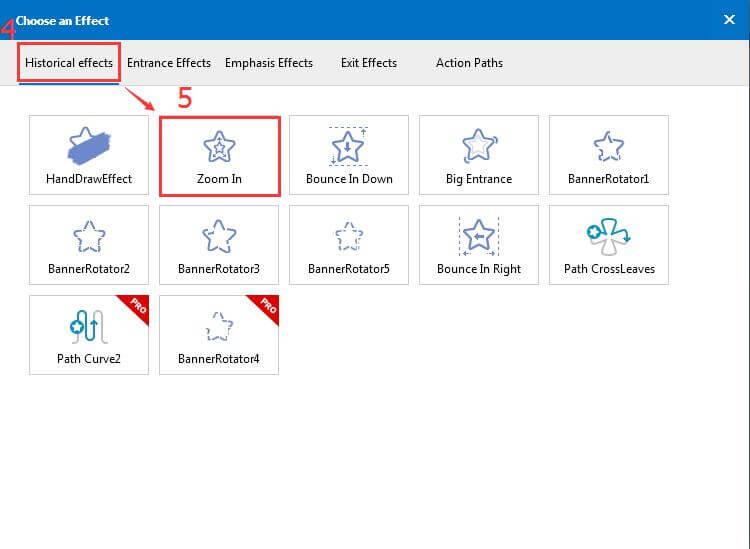Open the Historical effects tab
The width and height of the screenshot is (750, 549).
click(x=69, y=63)
